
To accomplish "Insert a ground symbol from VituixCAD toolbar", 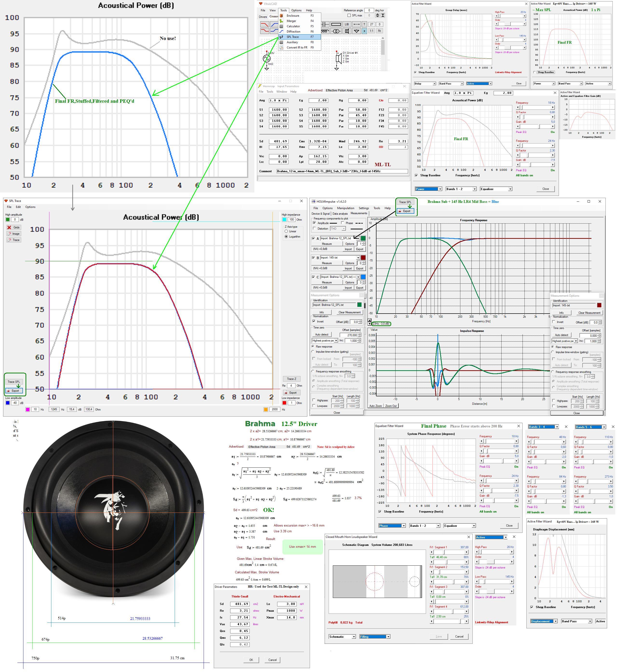I will click(x=356, y=31).
